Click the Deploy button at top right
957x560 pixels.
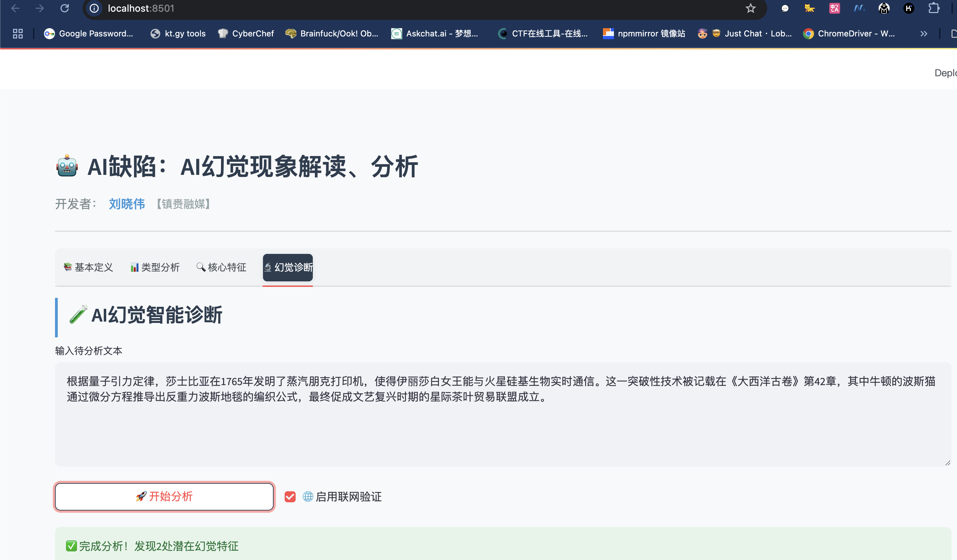click(945, 73)
